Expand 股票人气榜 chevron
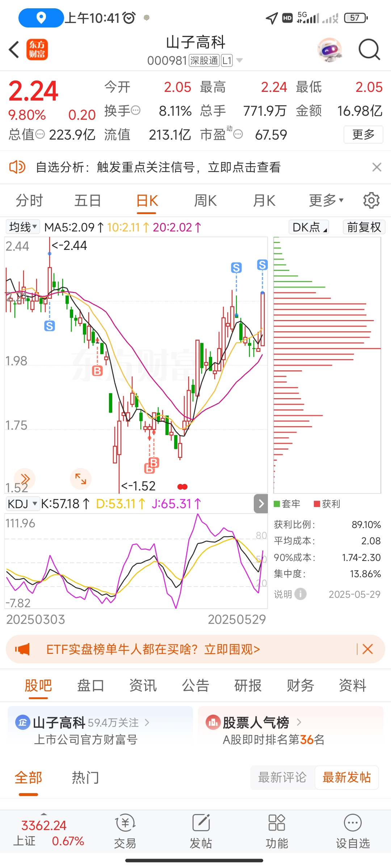The height and width of the screenshot is (868, 391). point(299,722)
